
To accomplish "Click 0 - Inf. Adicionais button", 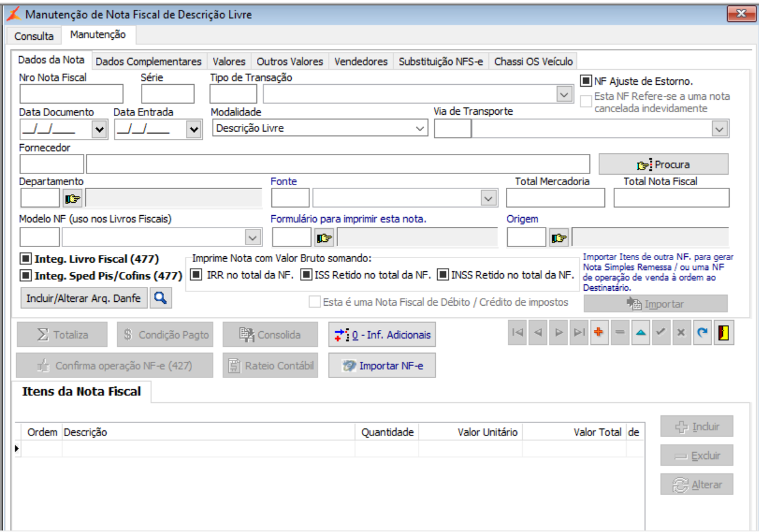I will [x=382, y=334].
